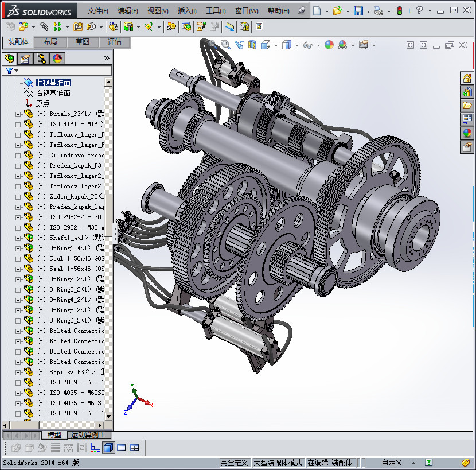
Task: Click the Edit Appearance color ball icon
Action: pyautogui.click(x=329, y=45)
